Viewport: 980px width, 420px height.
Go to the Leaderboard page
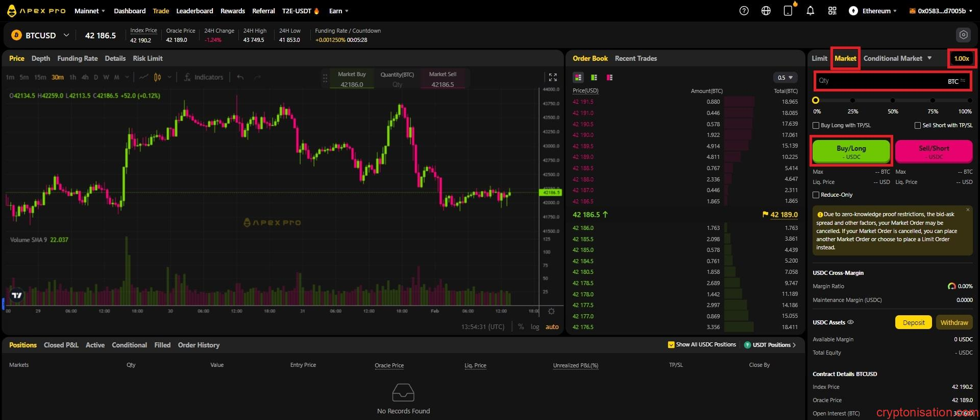coord(194,11)
